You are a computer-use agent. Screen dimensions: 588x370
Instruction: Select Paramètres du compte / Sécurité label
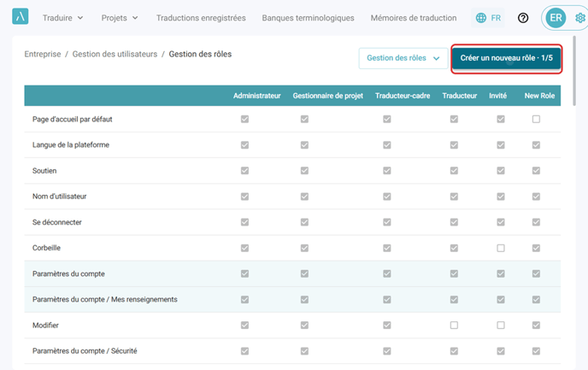(85, 351)
